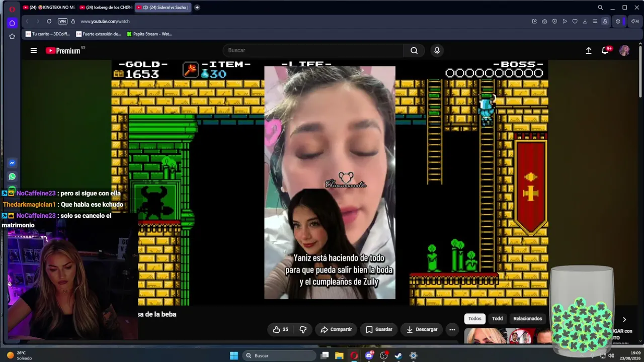Image resolution: width=644 pixels, height=362 pixels.
Task: Open Messenger in the Opera sidebar
Action: (x=12, y=163)
